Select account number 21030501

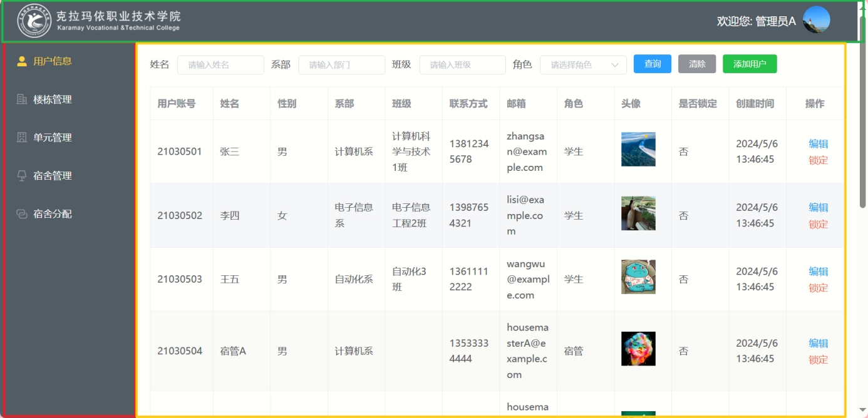click(180, 151)
